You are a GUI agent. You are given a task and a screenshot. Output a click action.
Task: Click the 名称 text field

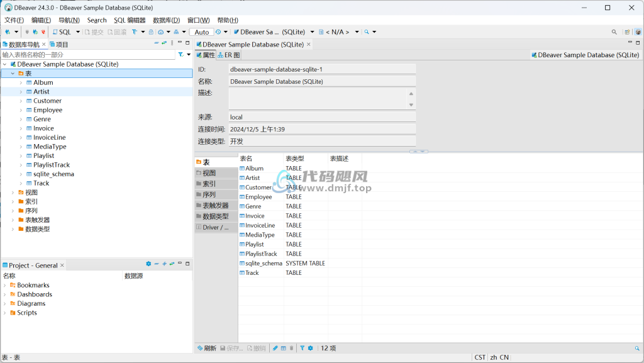tap(322, 82)
